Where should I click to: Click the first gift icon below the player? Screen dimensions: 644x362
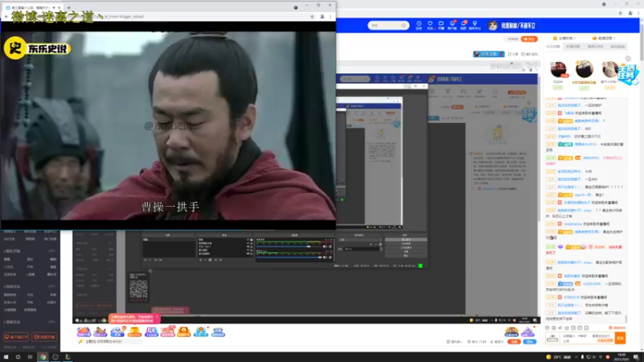click(84, 331)
